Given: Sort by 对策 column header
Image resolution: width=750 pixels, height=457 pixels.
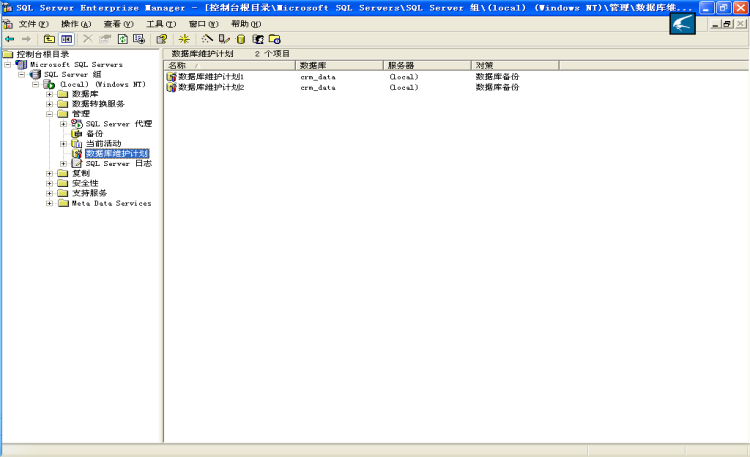Looking at the screenshot, I should point(515,65).
